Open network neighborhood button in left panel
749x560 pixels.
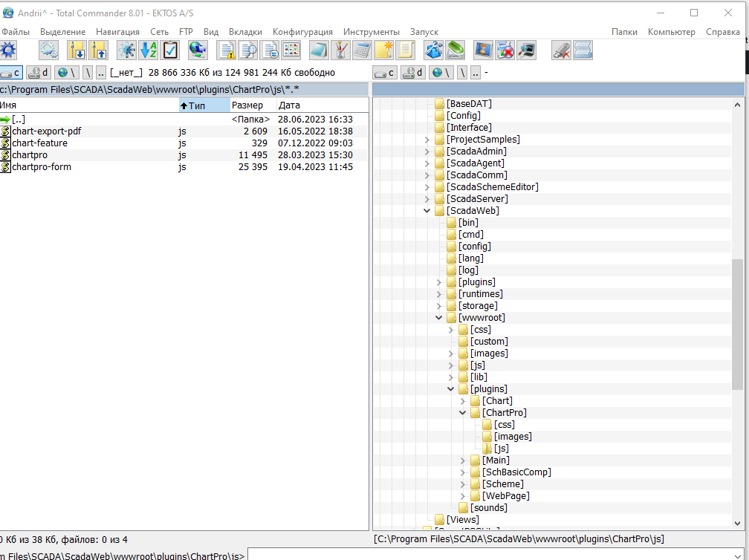tap(67, 73)
